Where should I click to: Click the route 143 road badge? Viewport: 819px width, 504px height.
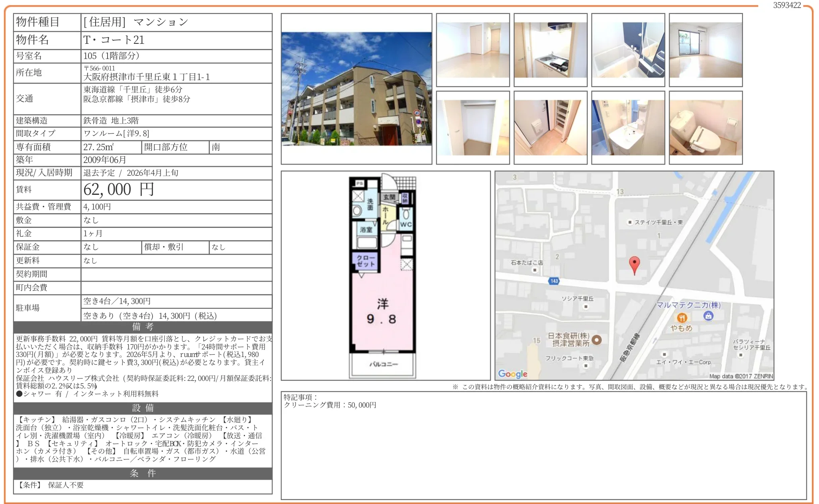(554, 281)
